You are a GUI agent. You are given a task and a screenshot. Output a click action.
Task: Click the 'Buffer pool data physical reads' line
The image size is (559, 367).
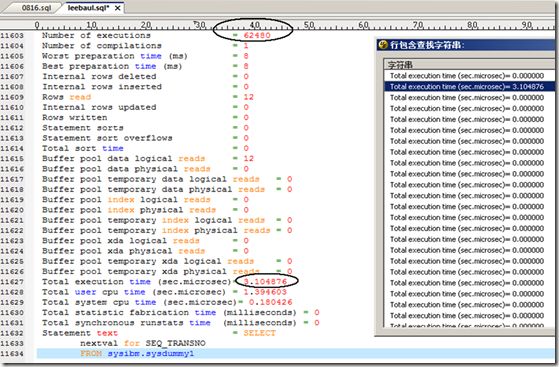click(x=126, y=169)
